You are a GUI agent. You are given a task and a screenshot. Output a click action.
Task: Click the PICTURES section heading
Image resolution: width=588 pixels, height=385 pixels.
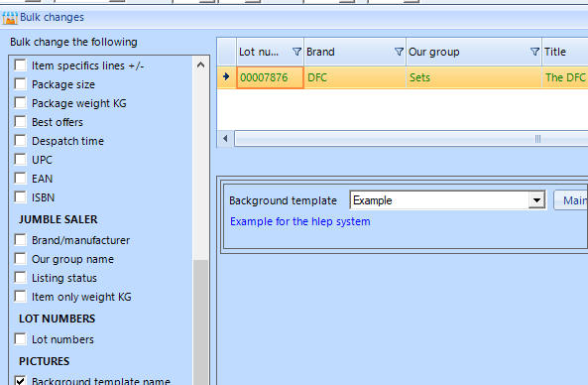(x=45, y=361)
